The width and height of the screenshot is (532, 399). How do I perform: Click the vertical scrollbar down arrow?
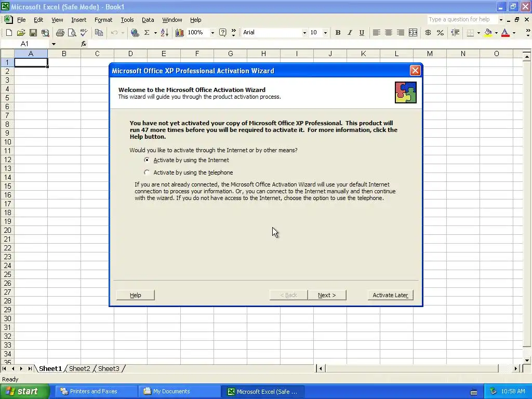pyautogui.click(x=527, y=361)
